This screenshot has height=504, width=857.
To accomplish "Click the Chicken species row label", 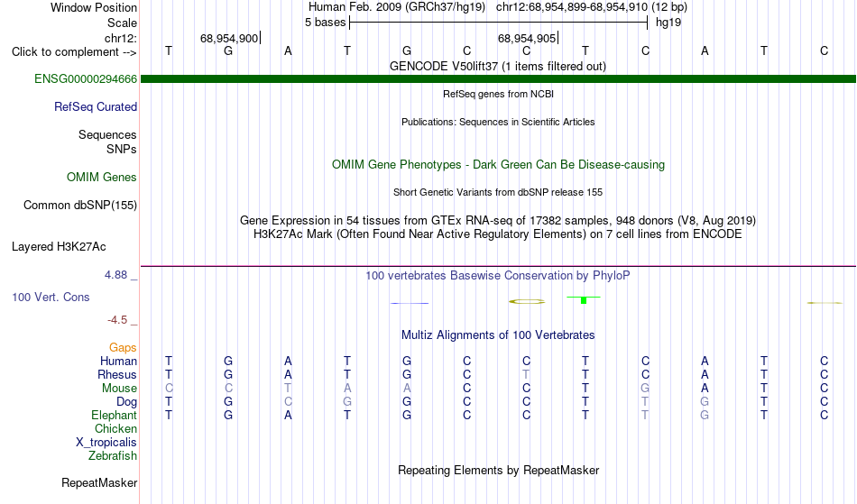I will [x=115, y=429].
